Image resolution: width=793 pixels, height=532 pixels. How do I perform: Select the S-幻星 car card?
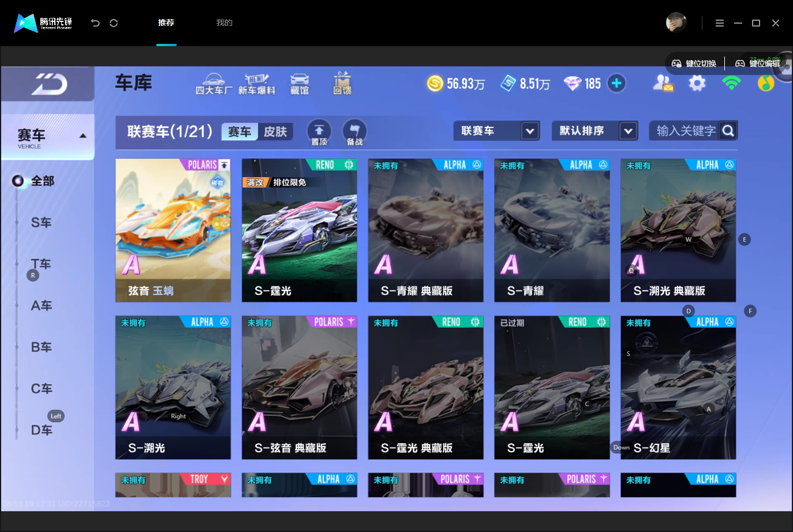click(678, 387)
